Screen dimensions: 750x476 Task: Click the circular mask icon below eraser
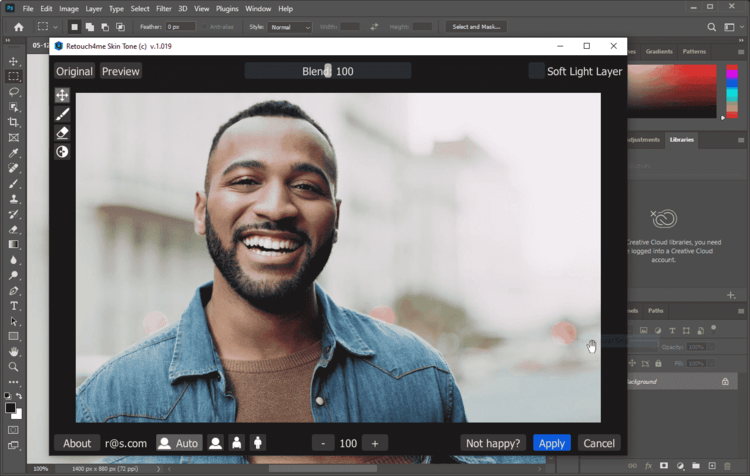click(x=62, y=151)
